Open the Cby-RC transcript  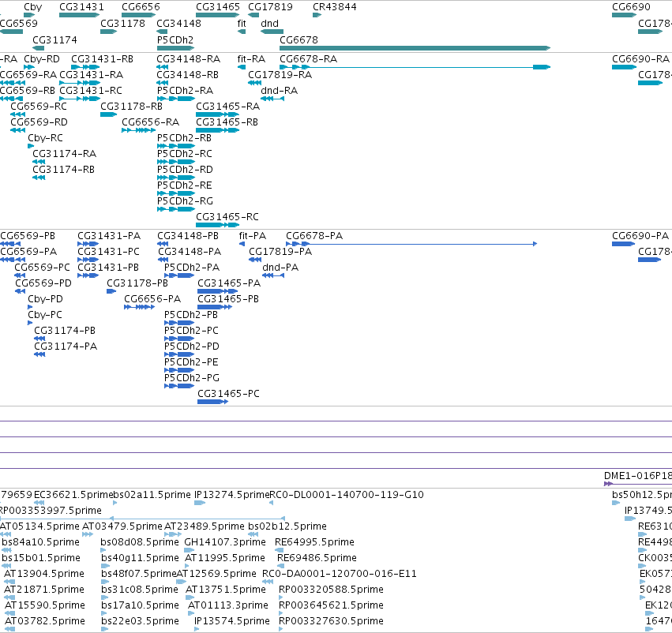pos(31,146)
